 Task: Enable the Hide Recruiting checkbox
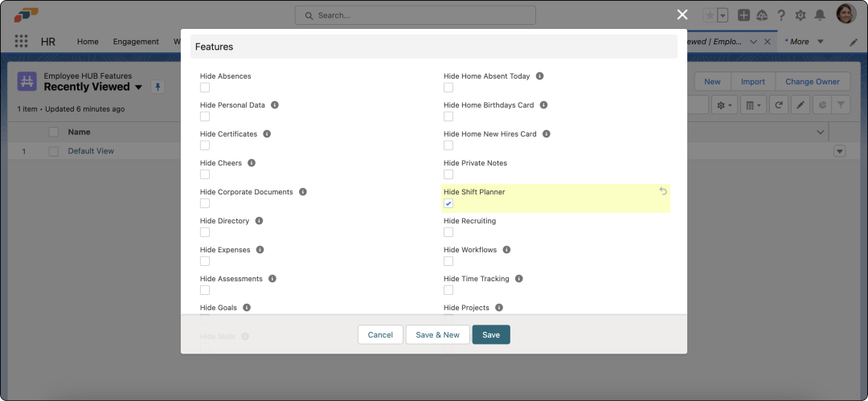point(448,232)
